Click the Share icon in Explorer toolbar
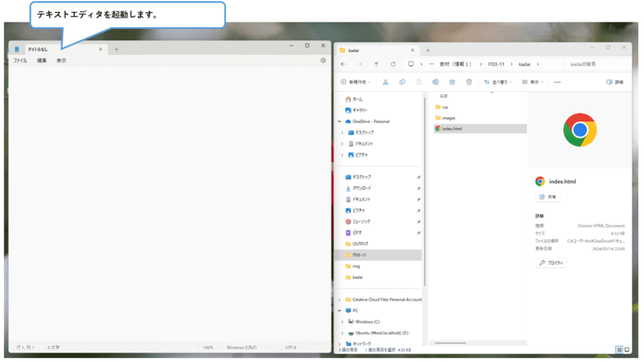 pyautogui.click(x=452, y=82)
